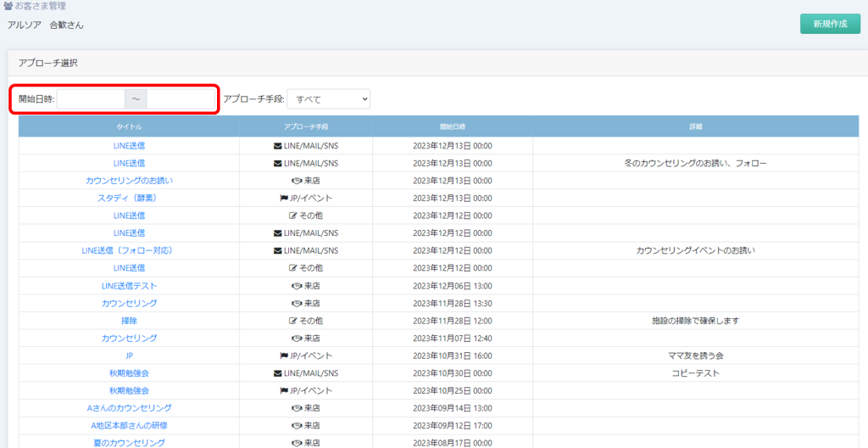Click the end date input after ～
The height and width of the screenshot is (448, 868).
point(180,99)
